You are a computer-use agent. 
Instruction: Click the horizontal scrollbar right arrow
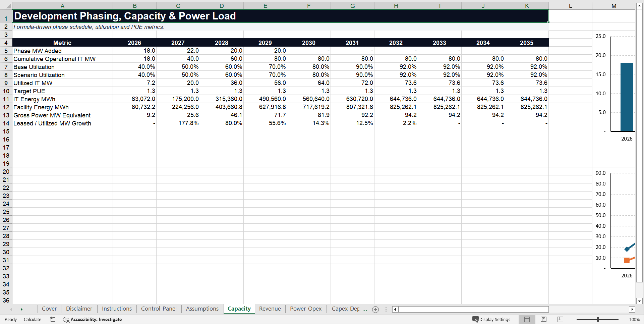click(632, 309)
